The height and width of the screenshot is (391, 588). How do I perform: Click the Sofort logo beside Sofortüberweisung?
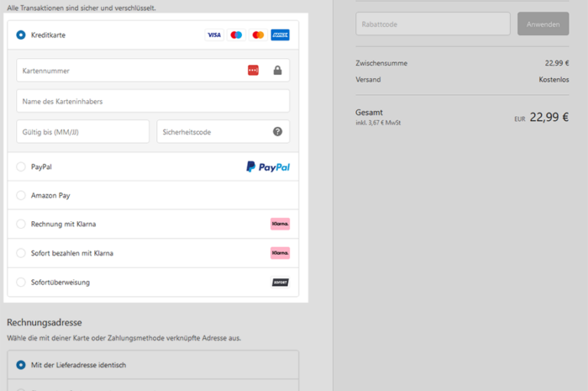click(x=280, y=283)
